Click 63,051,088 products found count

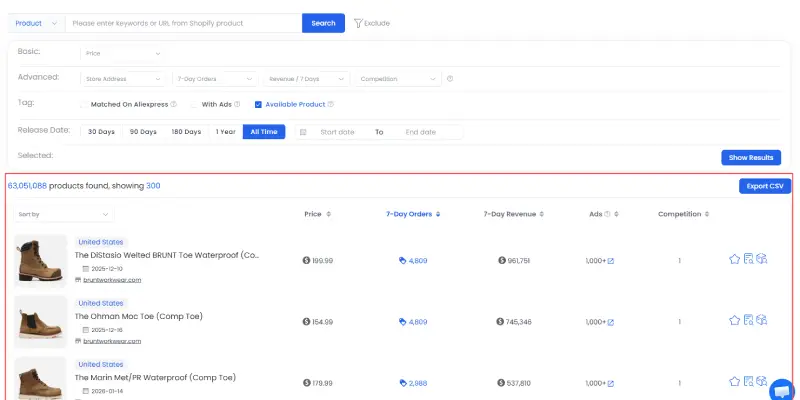(x=27, y=186)
